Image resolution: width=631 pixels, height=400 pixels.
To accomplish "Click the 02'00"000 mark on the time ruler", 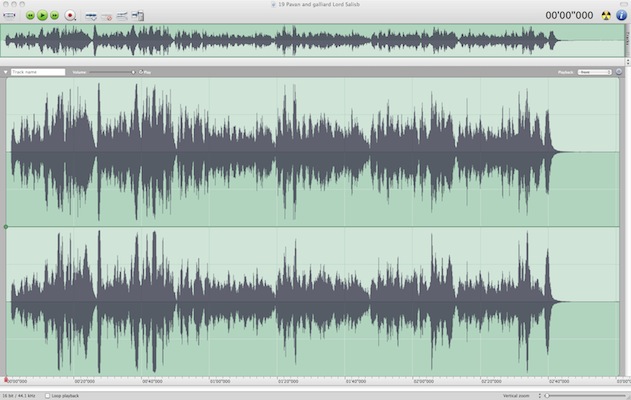I will tap(423, 381).
